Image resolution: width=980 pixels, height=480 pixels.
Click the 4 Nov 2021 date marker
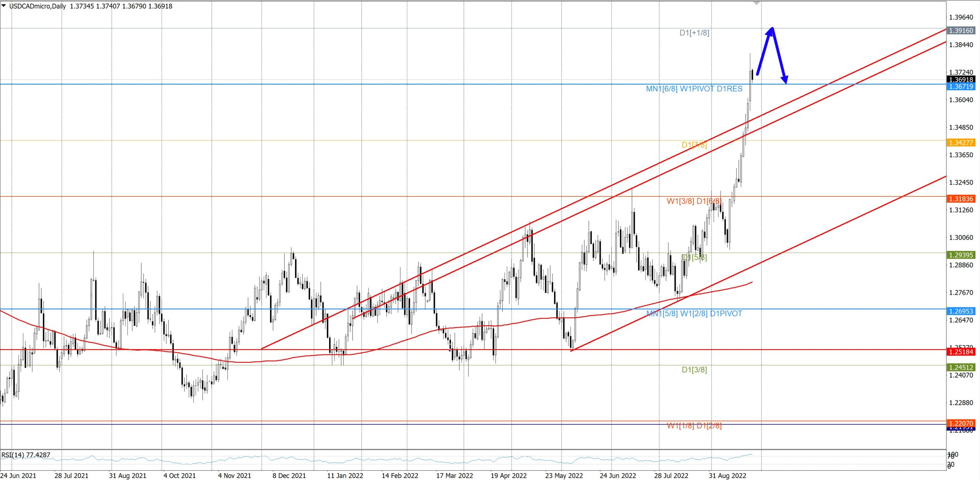coord(234,476)
